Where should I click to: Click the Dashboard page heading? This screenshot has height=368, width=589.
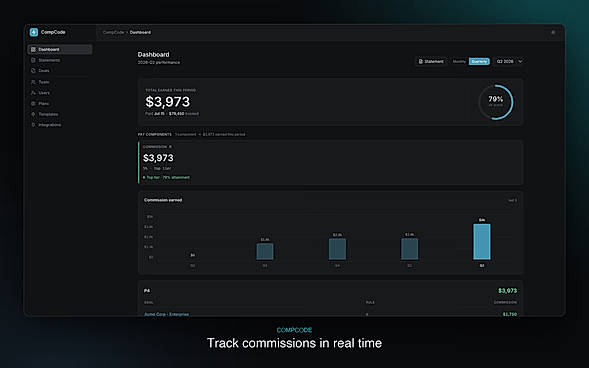click(x=153, y=54)
